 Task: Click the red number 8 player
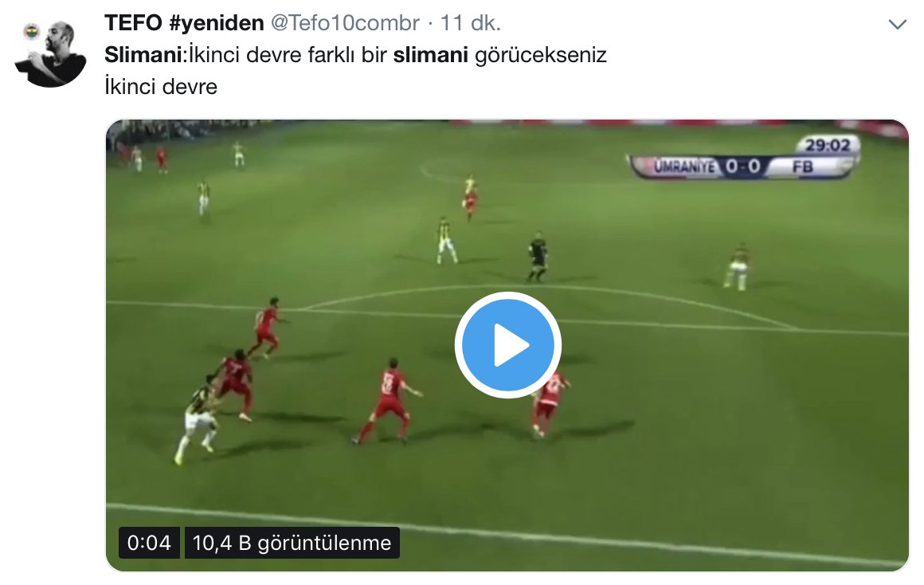389,401
